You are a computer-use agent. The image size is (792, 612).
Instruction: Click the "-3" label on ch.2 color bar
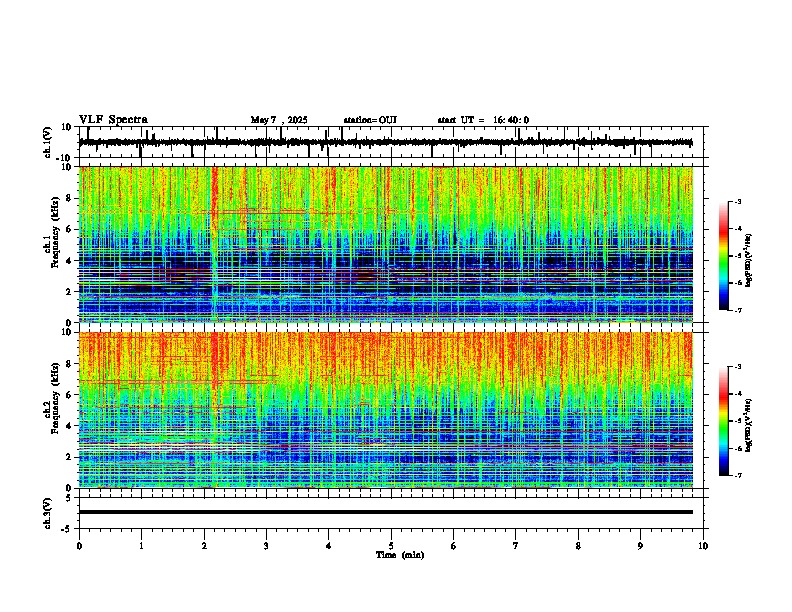737,367
